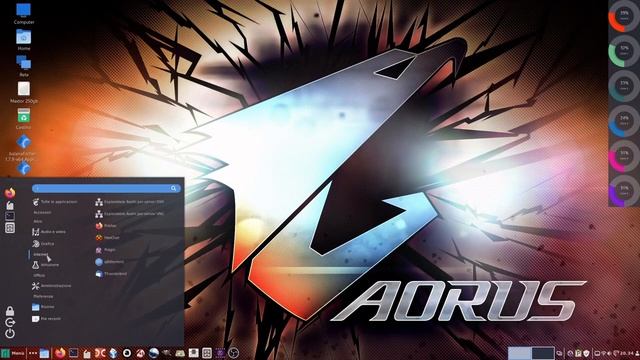Open the Cestino trash desktop icon
The image size is (640, 360).
click(x=24, y=119)
